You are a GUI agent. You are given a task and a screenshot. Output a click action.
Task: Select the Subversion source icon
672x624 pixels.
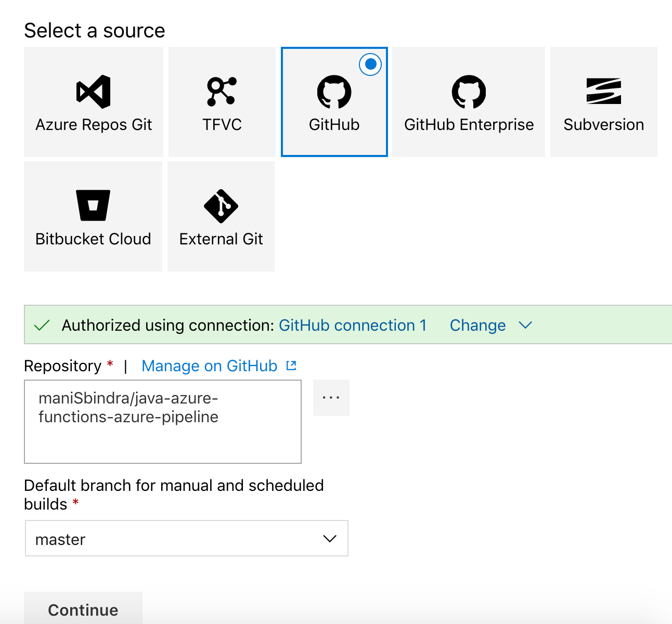coord(603,92)
